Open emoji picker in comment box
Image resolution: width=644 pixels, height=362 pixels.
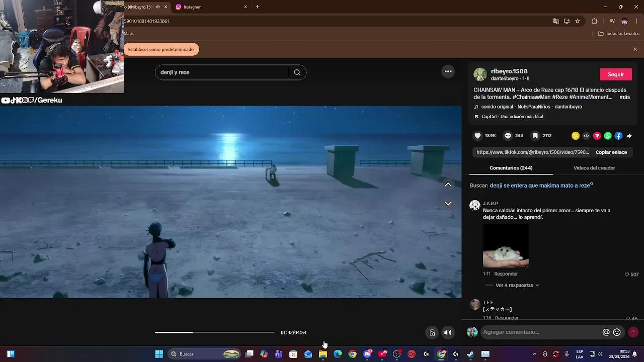(617, 332)
